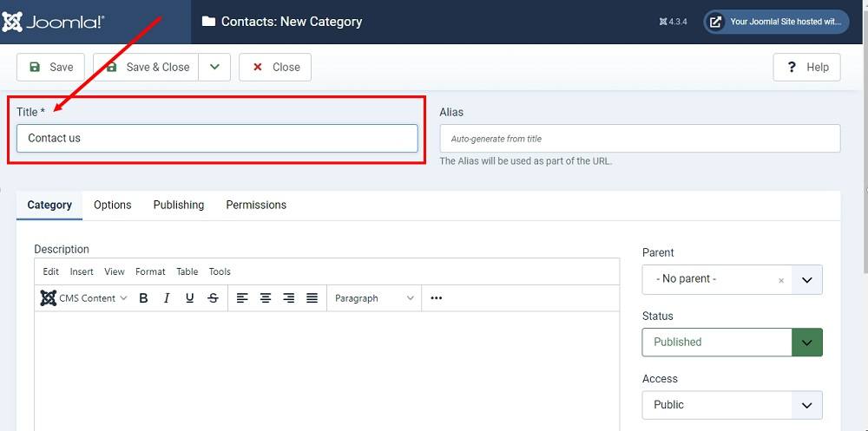Show more editor toolbar options

click(437, 298)
